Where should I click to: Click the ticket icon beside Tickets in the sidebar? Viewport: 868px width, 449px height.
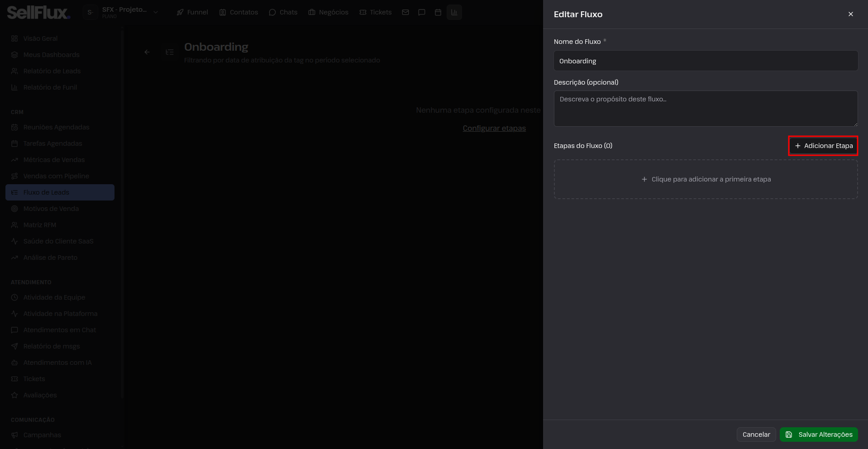[x=14, y=379]
